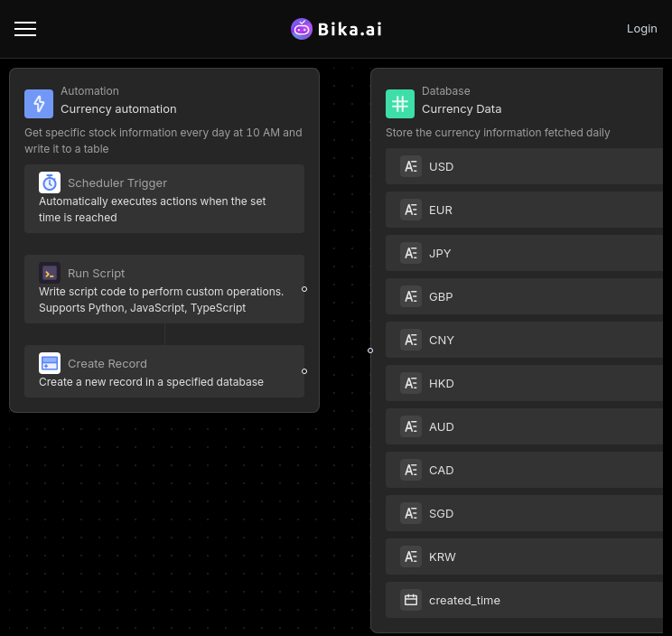Click the Currency Data title
The height and width of the screenshot is (636, 672).
click(462, 109)
